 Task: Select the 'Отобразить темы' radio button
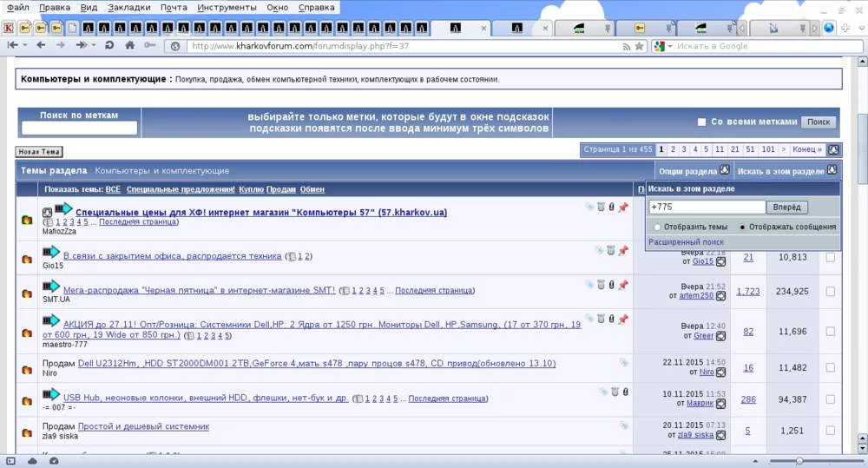[x=657, y=227]
